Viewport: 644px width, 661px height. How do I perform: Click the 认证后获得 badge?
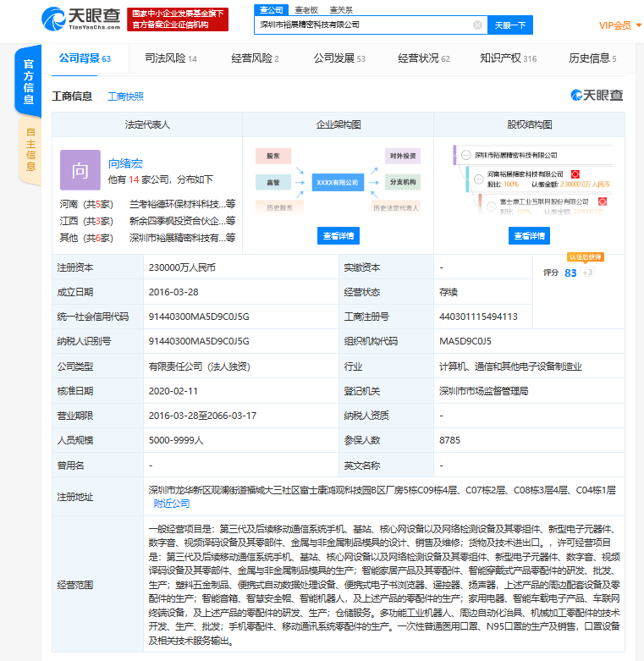coord(585,257)
